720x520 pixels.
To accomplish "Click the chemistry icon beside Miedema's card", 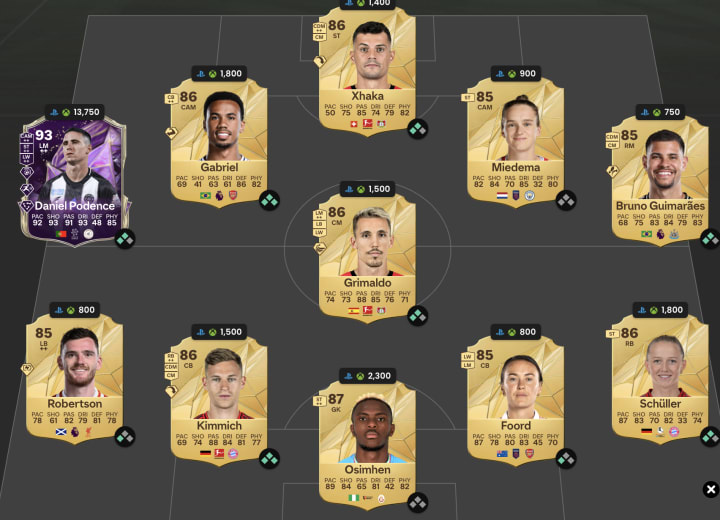I will click(566, 201).
